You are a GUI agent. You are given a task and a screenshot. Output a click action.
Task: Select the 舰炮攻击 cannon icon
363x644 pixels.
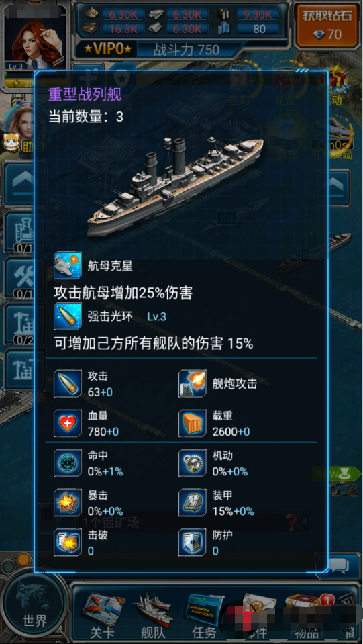[193, 384]
